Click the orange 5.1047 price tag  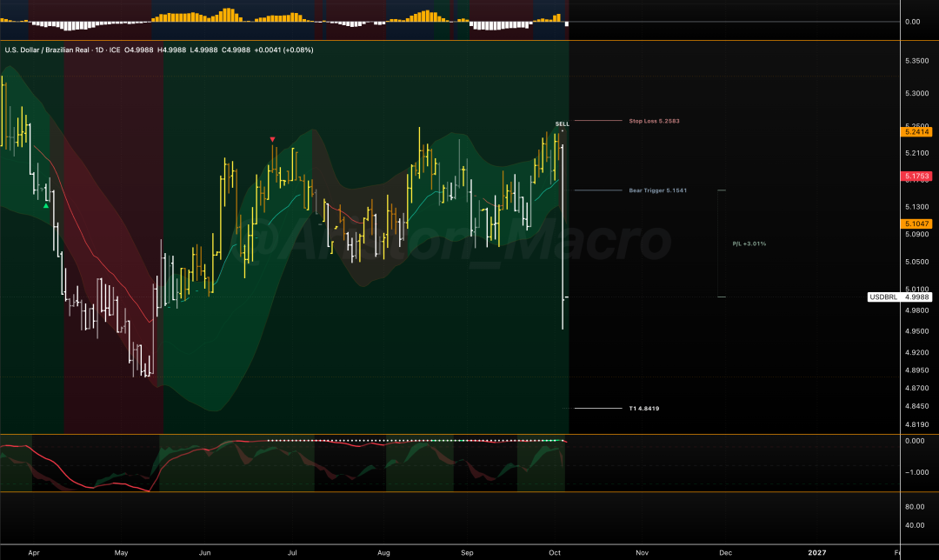pos(916,223)
